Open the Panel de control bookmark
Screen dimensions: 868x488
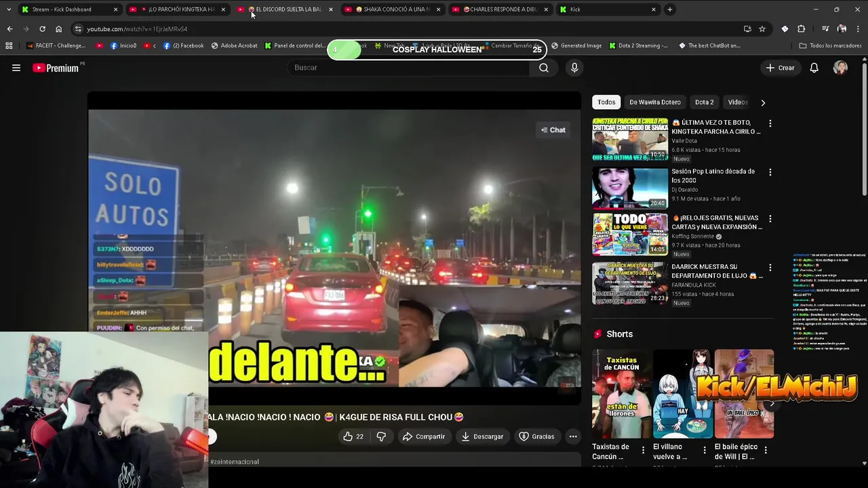point(294,46)
